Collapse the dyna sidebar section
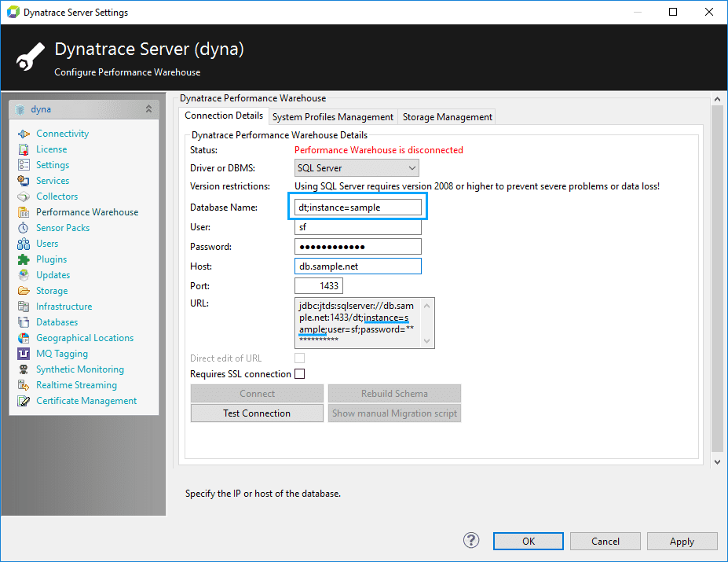This screenshot has width=728, height=562. coord(148,109)
